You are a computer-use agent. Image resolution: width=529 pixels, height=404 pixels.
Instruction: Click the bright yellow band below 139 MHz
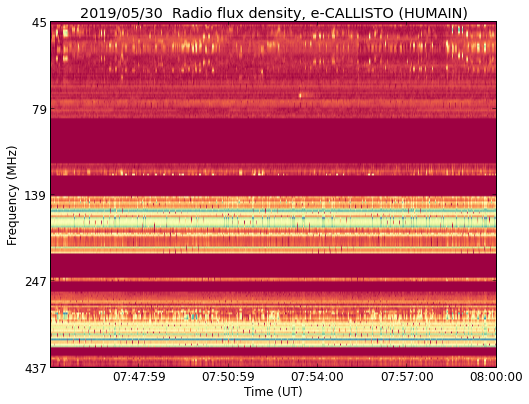(273, 222)
